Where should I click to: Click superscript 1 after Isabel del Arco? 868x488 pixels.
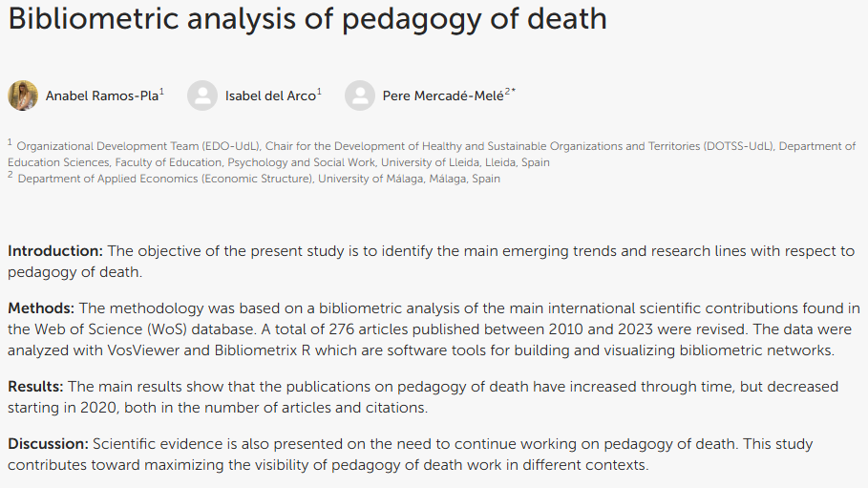click(319, 92)
